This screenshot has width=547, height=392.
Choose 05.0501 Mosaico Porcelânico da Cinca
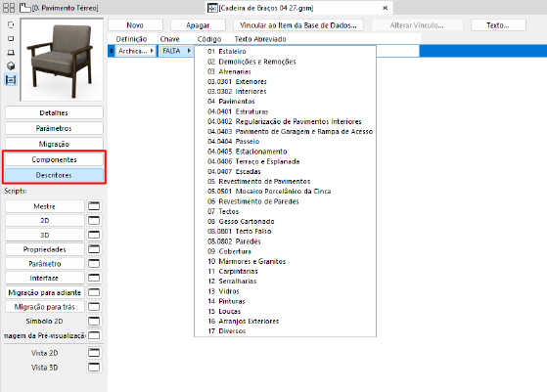tap(285, 192)
